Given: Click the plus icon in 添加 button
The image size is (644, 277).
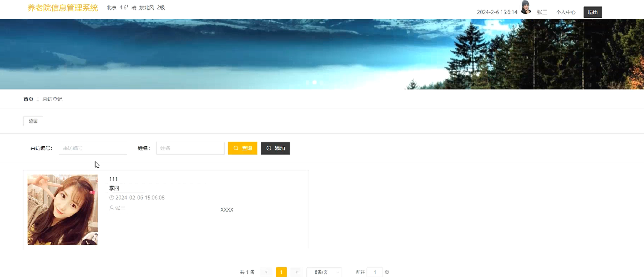Looking at the screenshot, I should click(269, 148).
